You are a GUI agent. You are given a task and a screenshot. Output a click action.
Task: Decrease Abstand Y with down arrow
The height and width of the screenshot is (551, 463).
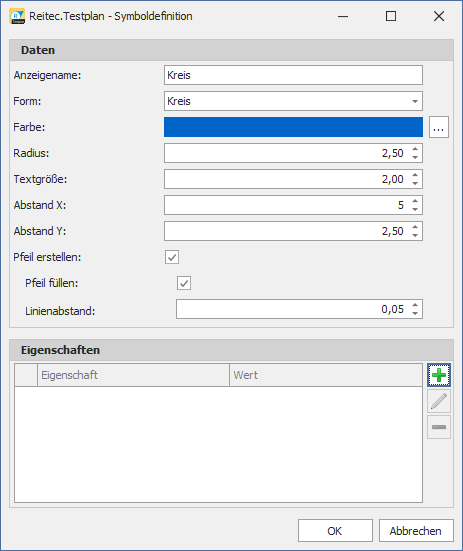415,235
